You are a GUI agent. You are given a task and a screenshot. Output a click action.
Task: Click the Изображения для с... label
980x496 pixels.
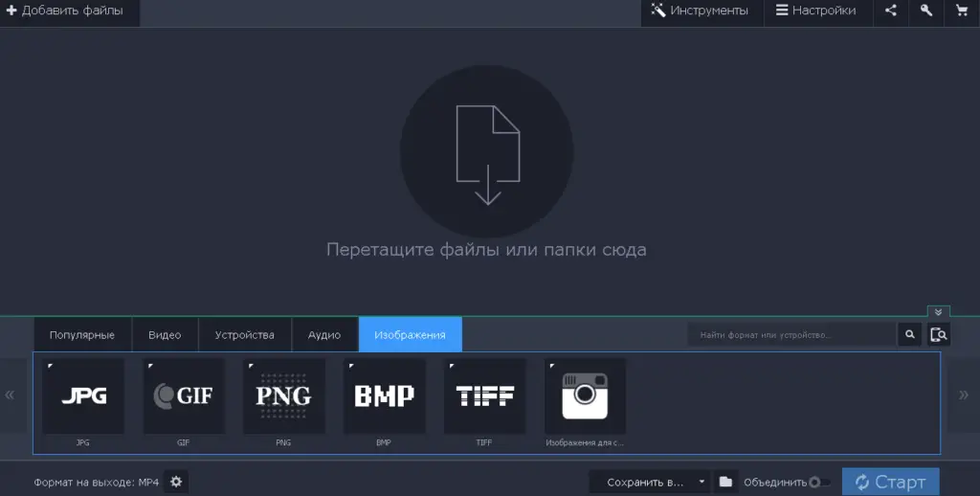pos(585,442)
